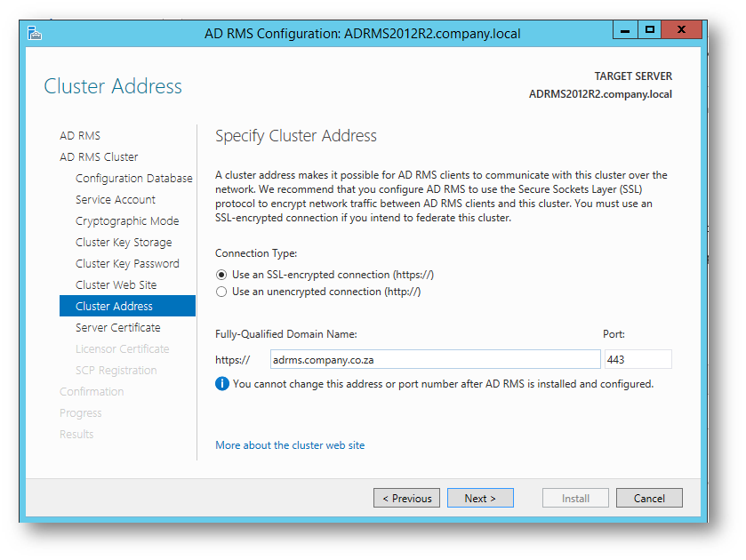Cancel the AD RMS configuration wizard
Image resolution: width=746 pixels, height=560 pixels.
(649, 498)
